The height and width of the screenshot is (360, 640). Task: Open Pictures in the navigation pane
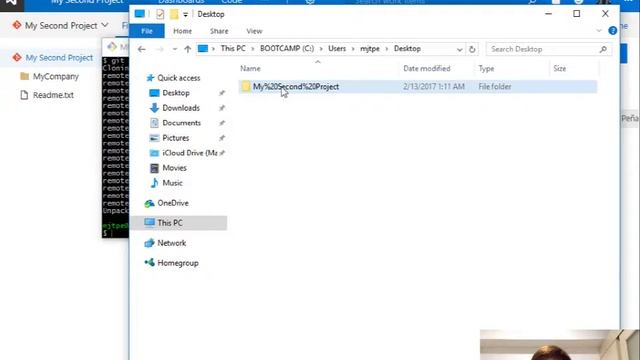pos(176,138)
